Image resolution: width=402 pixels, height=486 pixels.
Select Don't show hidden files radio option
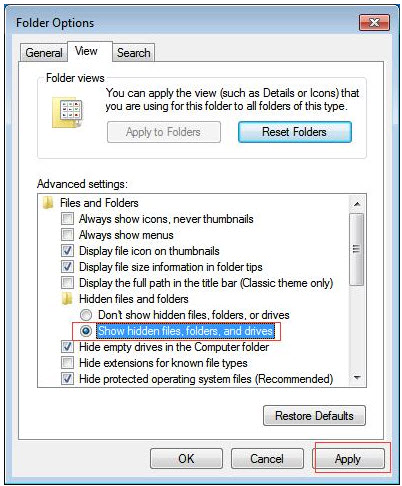point(86,315)
